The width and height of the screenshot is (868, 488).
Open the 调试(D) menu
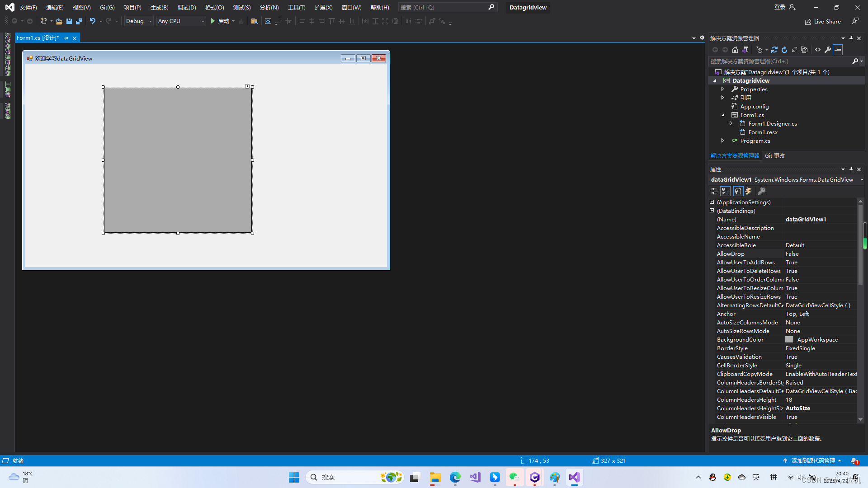pyautogui.click(x=187, y=7)
